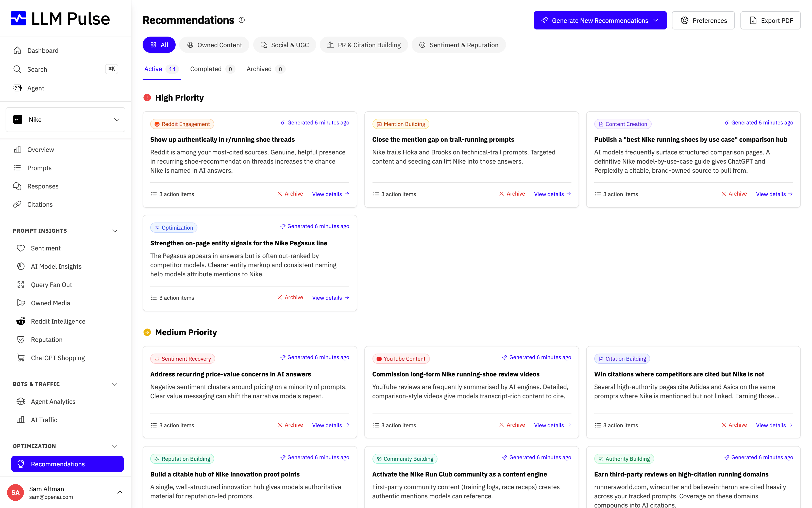Open the Owned Media flag icon
This screenshot has height=508, width=812.
(21, 303)
